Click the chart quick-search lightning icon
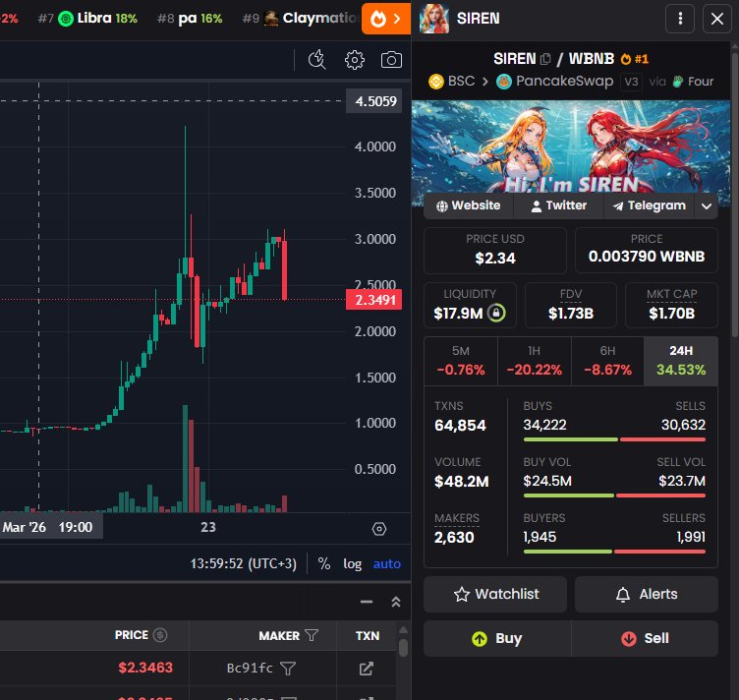This screenshot has width=739, height=700. (316, 60)
